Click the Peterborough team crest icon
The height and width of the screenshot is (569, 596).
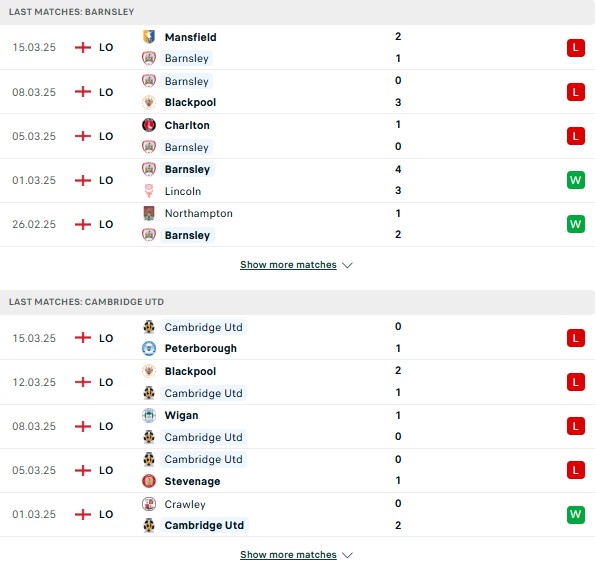[x=149, y=348]
